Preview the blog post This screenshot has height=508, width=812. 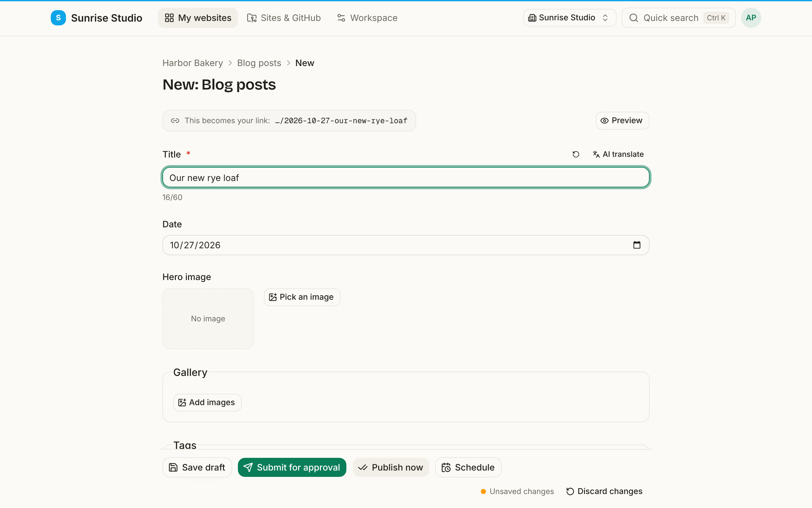622,121
